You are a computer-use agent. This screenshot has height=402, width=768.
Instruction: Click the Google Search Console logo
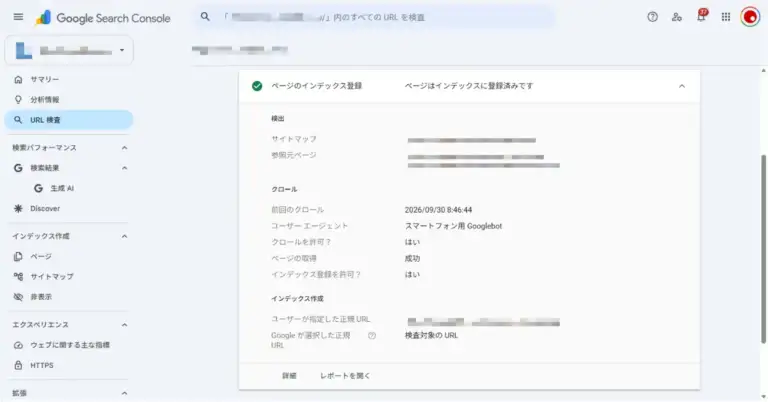(x=103, y=18)
